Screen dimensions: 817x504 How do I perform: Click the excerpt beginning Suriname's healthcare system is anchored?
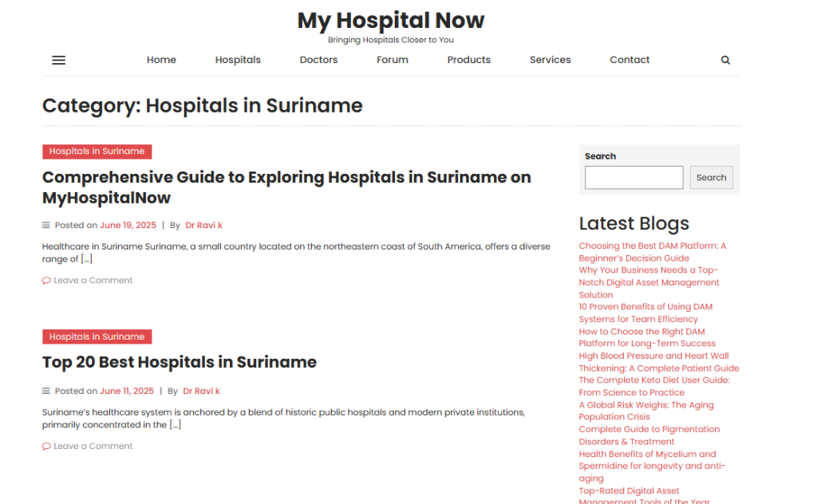coord(283,419)
